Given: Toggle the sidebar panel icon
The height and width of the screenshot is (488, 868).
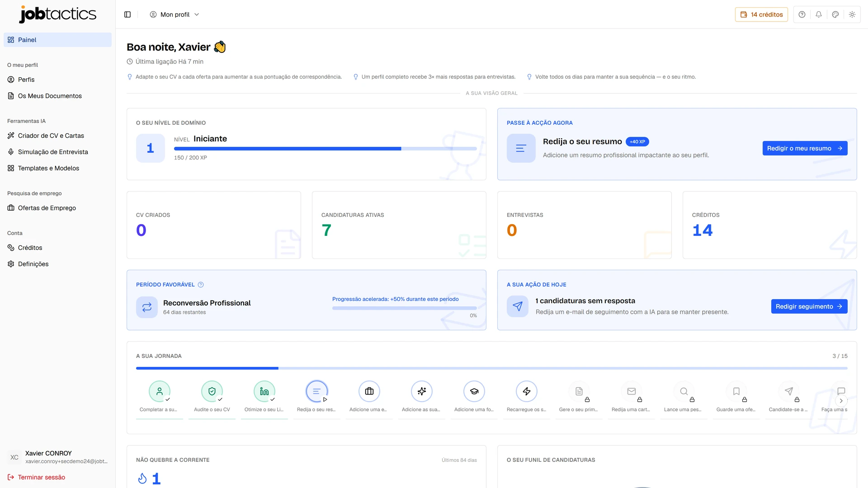Looking at the screenshot, I should click(127, 14).
